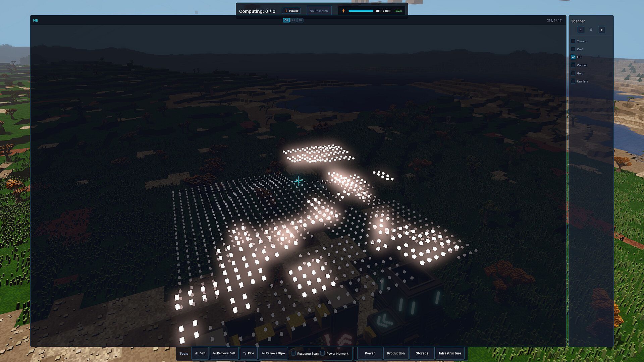The width and height of the screenshot is (644, 362).
Task: Click the No Research button
Action: (319, 11)
